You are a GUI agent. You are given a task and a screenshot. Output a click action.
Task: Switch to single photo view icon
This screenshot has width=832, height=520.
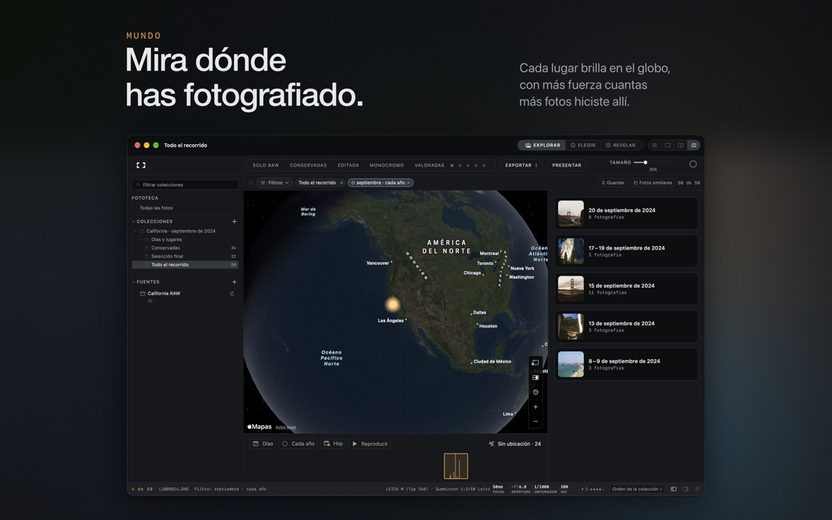pos(668,145)
